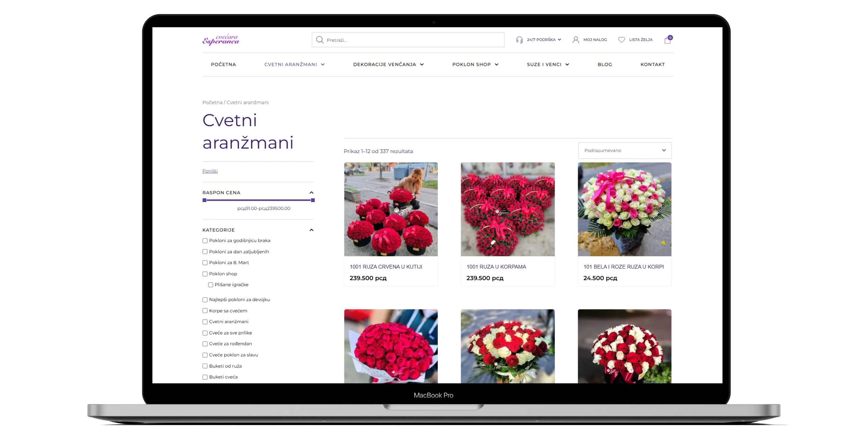Enable Buketi od ruža category filter
868x440 pixels.
pos(205,366)
